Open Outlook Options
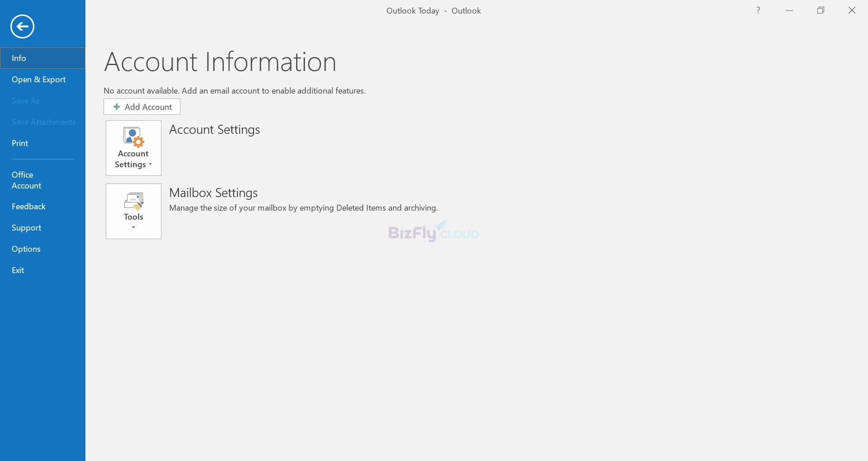Viewport: 868px width, 461px height. [42, 249]
